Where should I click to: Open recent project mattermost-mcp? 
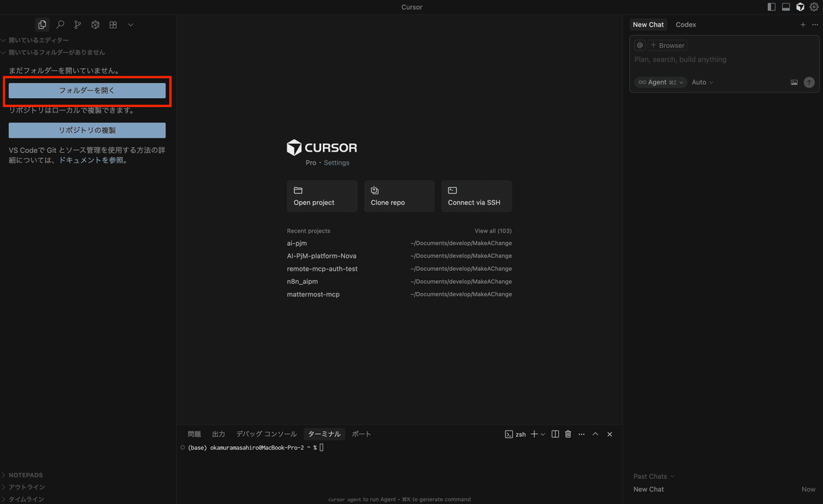click(399, 294)
